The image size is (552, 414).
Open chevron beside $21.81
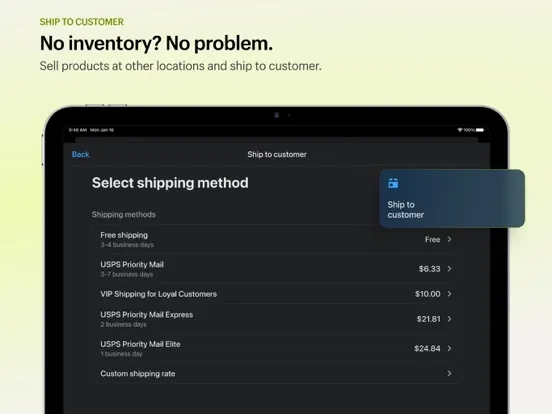coord(449,319)
